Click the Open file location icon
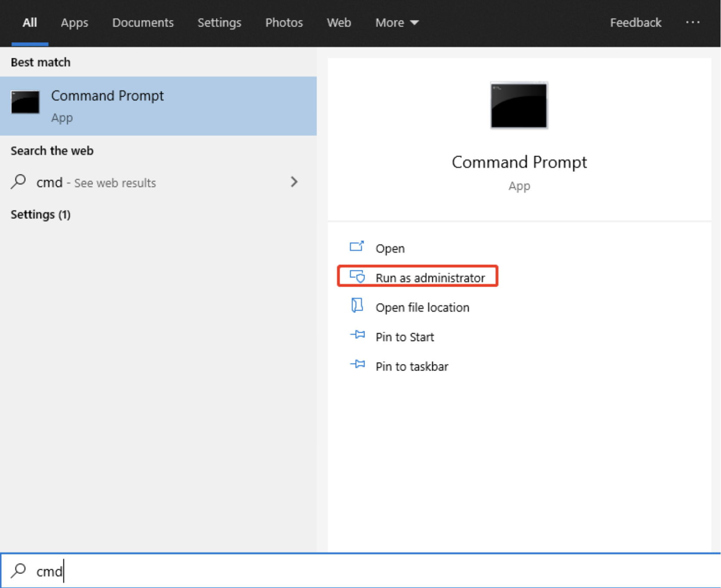The image size is (721, 588). coord(357,306)
